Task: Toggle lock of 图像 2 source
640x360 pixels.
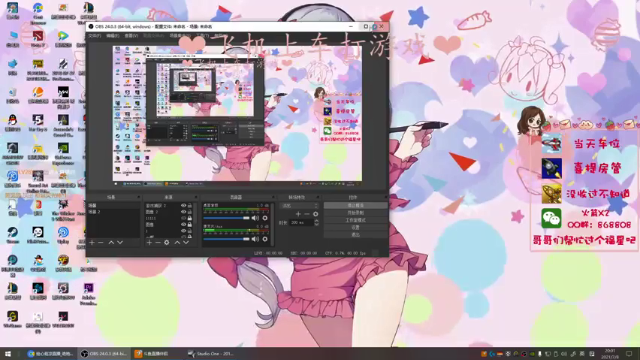Action: pyautogui.click(x=189, y=212)
